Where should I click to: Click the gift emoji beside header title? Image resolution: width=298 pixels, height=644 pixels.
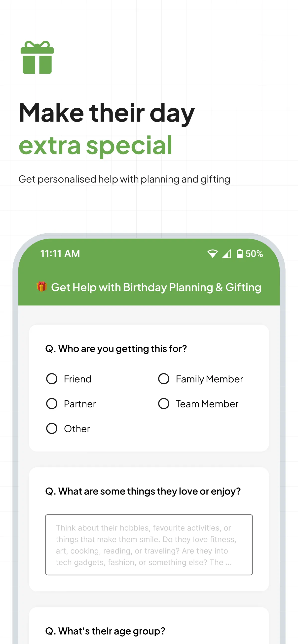point(42,286)
